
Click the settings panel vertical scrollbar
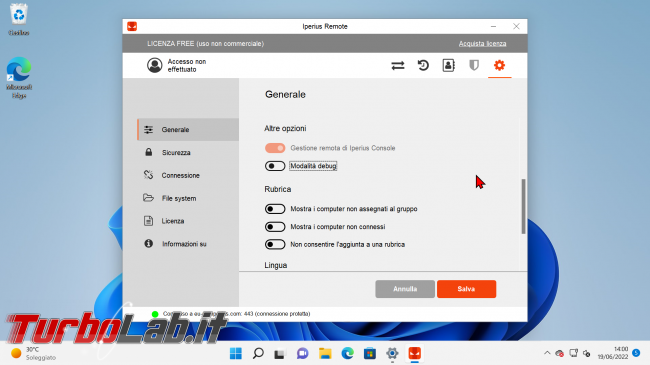523,206
